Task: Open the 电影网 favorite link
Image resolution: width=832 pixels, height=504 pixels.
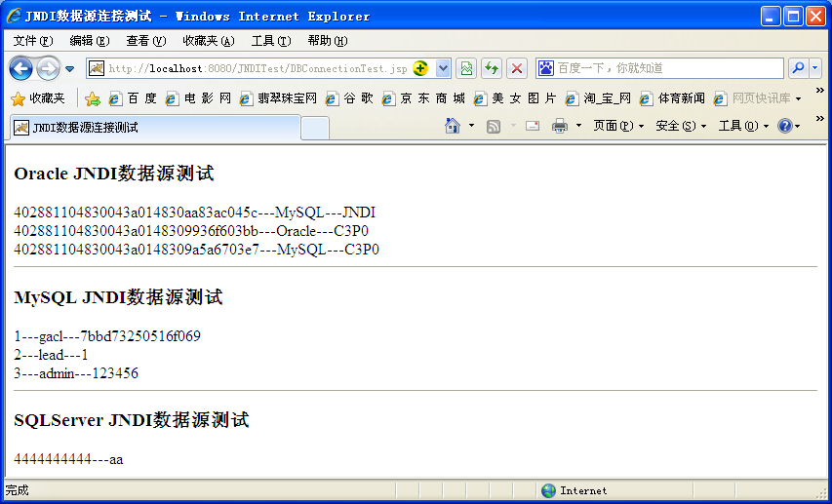Action: pos(198,98)
